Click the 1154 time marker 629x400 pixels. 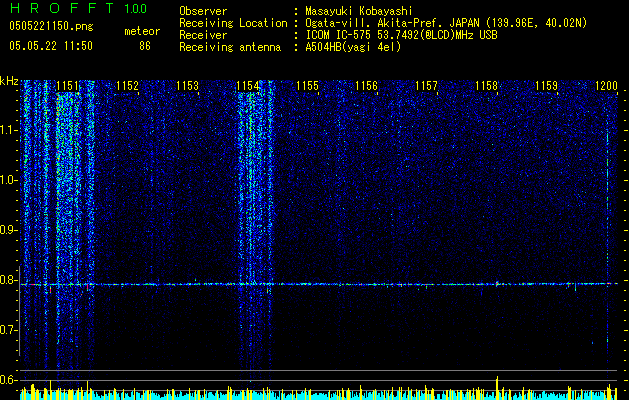pyautogui.click(x=248, y=86)
